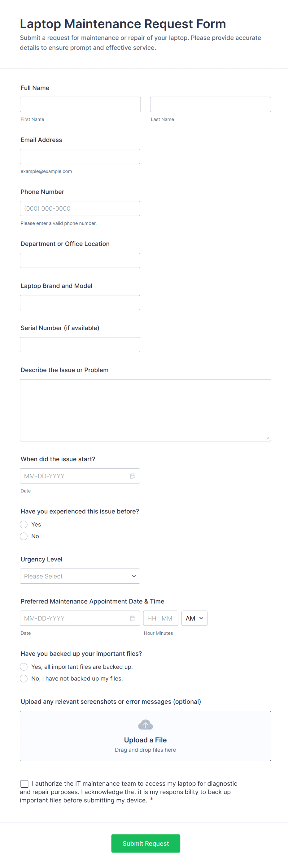Expand the Urgency Level dropdown
This screenshot has width=288, height=868.
[x=80, y=576]
